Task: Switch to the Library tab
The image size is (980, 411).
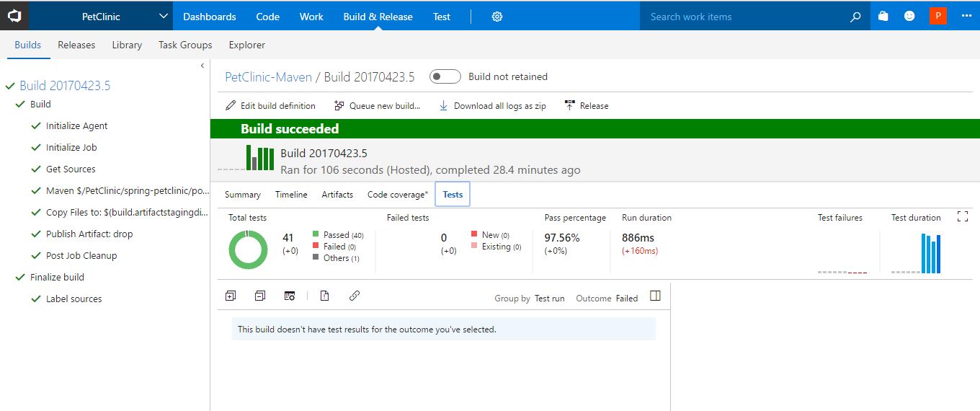Action: [x=127, y=45]
